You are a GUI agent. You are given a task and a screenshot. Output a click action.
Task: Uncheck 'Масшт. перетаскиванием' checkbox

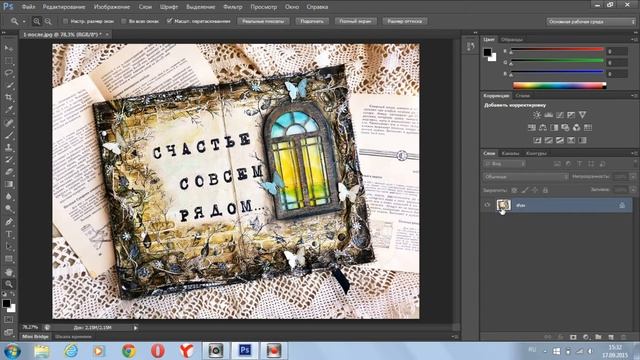click(169, 21)
